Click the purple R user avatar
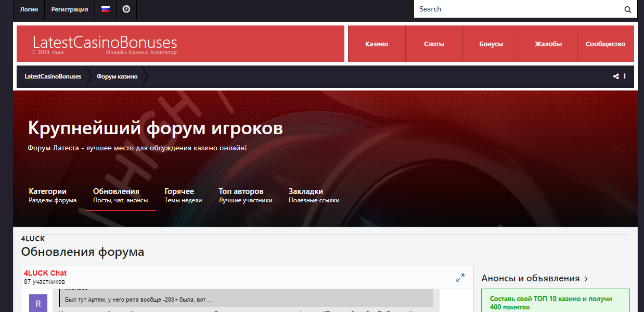The width and height of the screenshot is (644, 312). coord(38,303)
